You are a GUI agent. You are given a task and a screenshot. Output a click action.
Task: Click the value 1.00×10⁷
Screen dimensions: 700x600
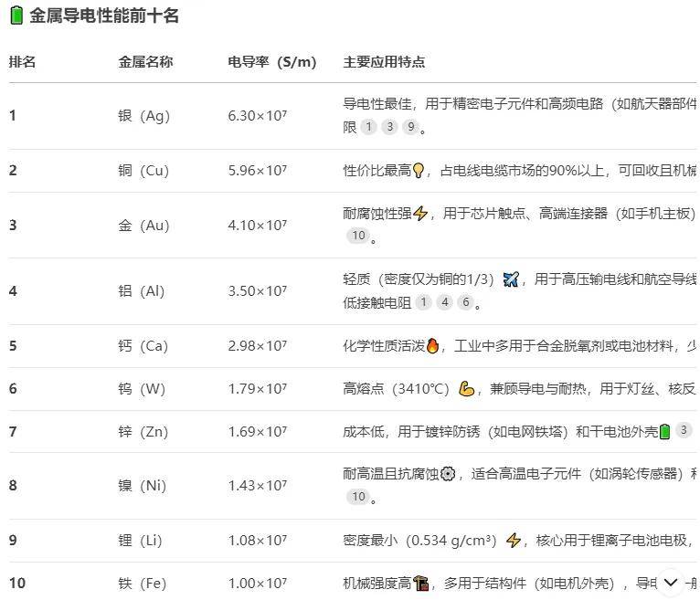point(258,583)
